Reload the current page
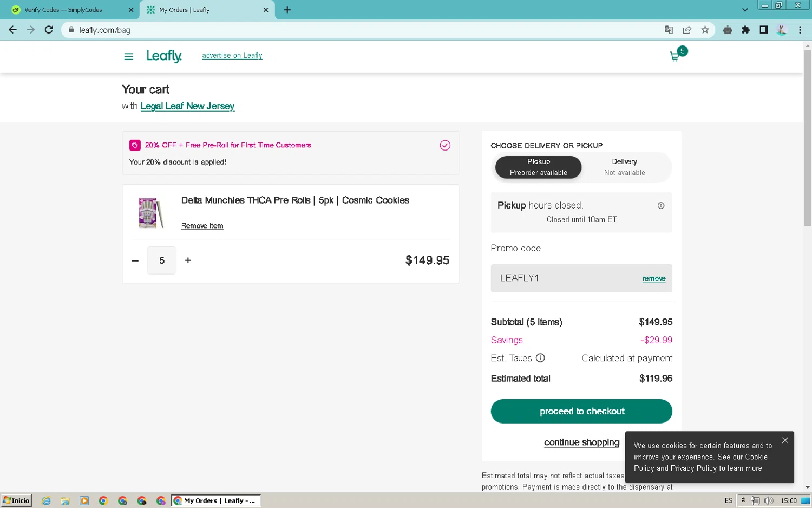This screenshot has height=508, width=812. coord(49,30)
